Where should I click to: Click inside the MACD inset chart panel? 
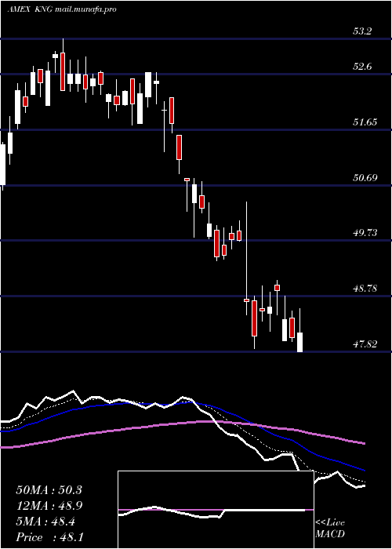[216, 510]
